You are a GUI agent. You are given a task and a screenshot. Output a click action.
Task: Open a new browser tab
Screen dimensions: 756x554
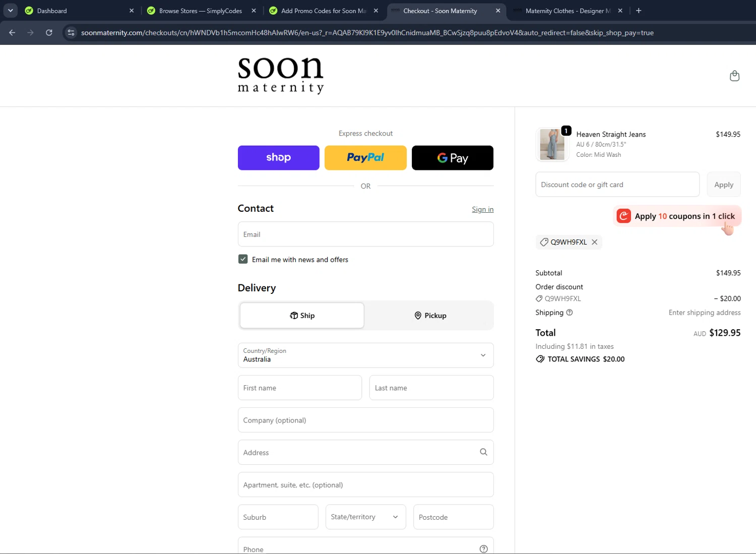click(x=639, y=11)
